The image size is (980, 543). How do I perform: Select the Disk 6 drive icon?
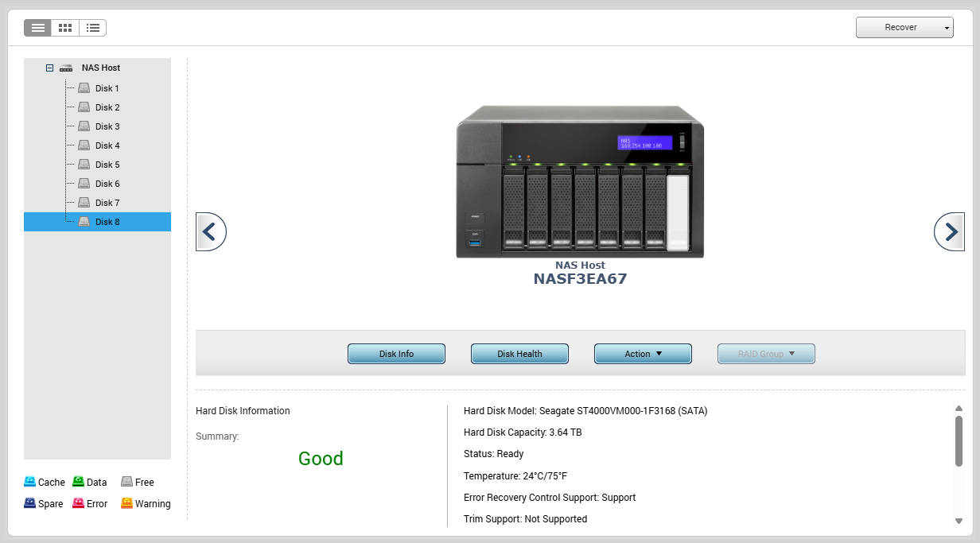[x=84, y=184]
